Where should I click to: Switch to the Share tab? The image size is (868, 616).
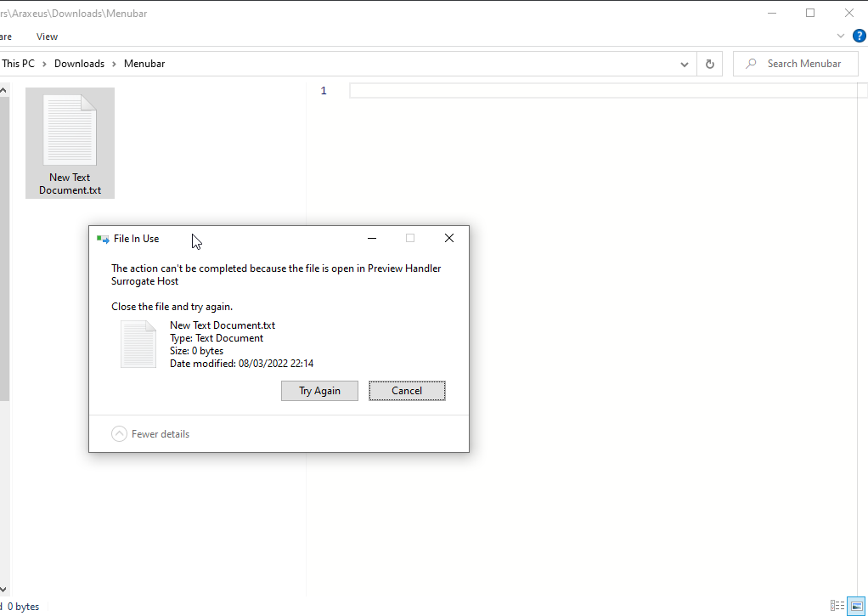7,36
